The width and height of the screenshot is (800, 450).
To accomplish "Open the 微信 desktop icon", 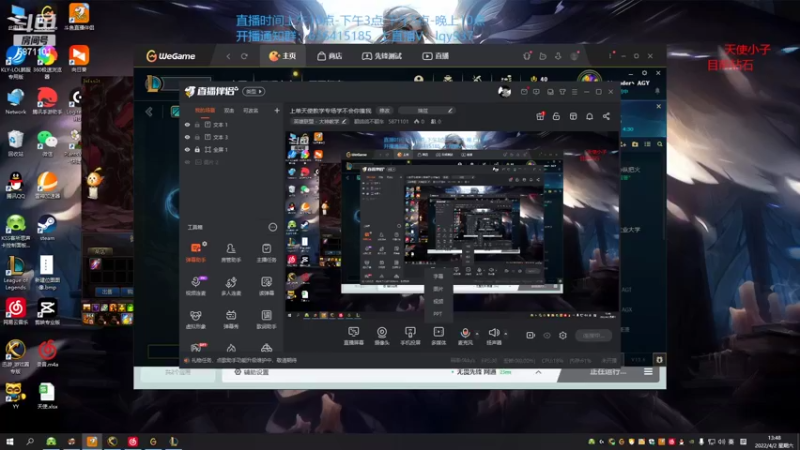I will [x=47, y=143].
